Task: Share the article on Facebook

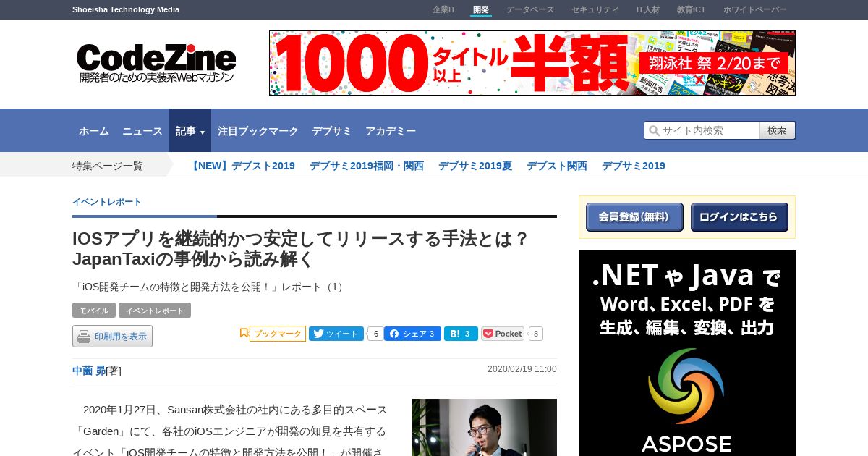Action: 412,334
